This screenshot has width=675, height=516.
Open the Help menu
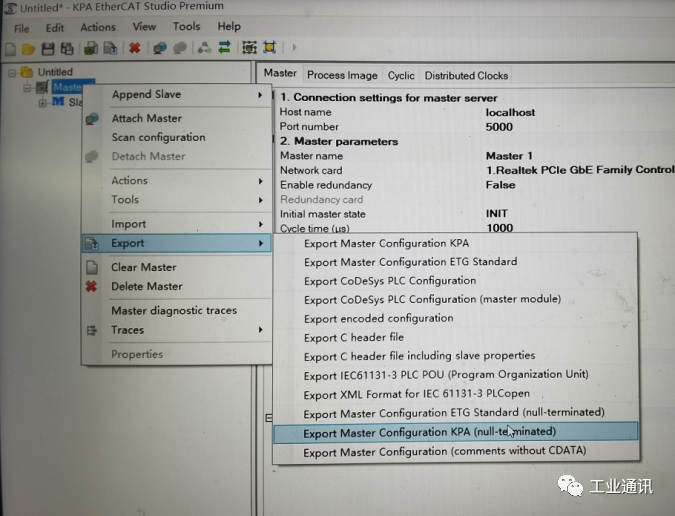229,26
